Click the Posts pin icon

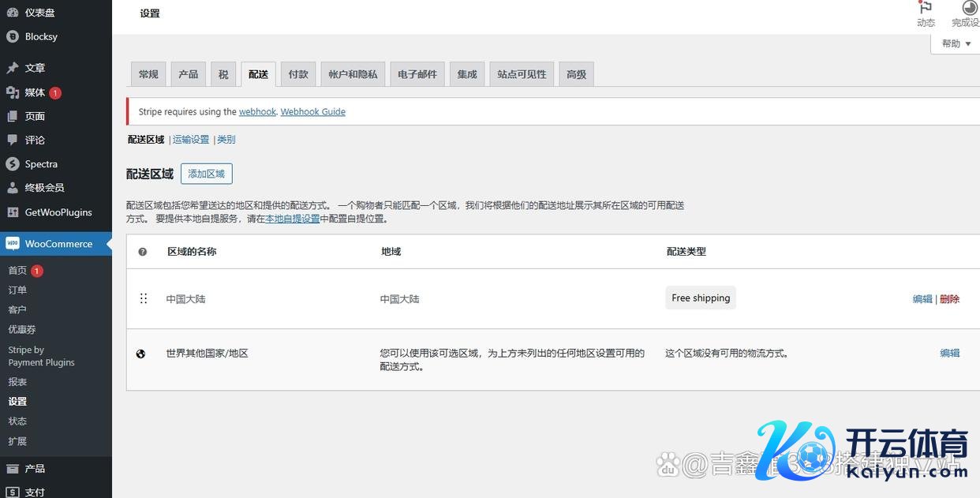[12, 68]
